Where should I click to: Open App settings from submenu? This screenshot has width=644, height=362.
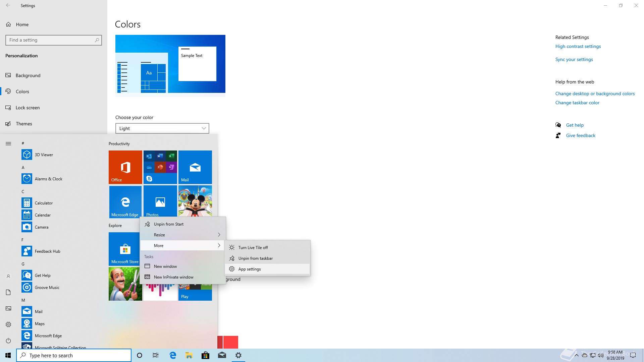(x=267, y=269)
